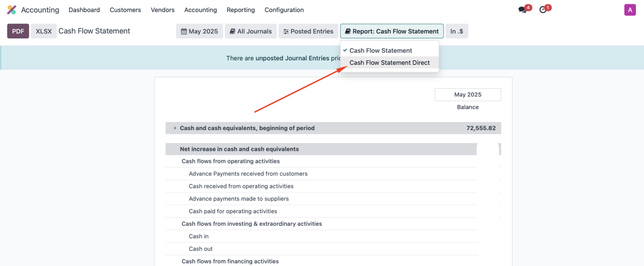Click the book icon on Report selector
The width and height of the screenshot is (644, 266).
pyautogui.click(x=348, y=31)
